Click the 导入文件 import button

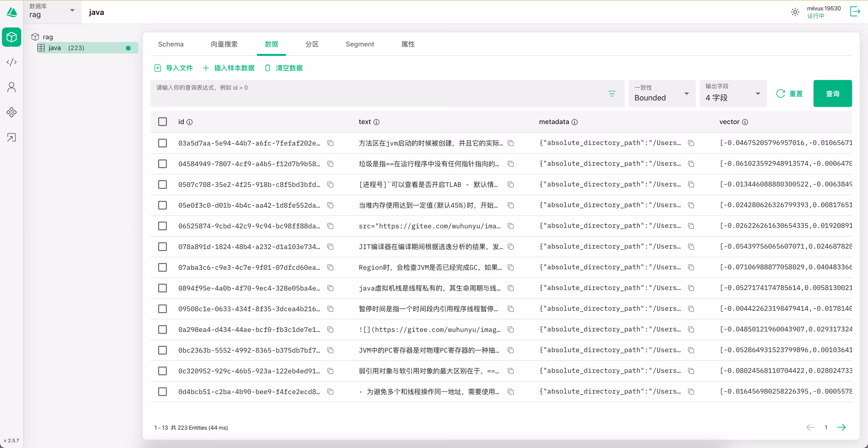(173, 68)
